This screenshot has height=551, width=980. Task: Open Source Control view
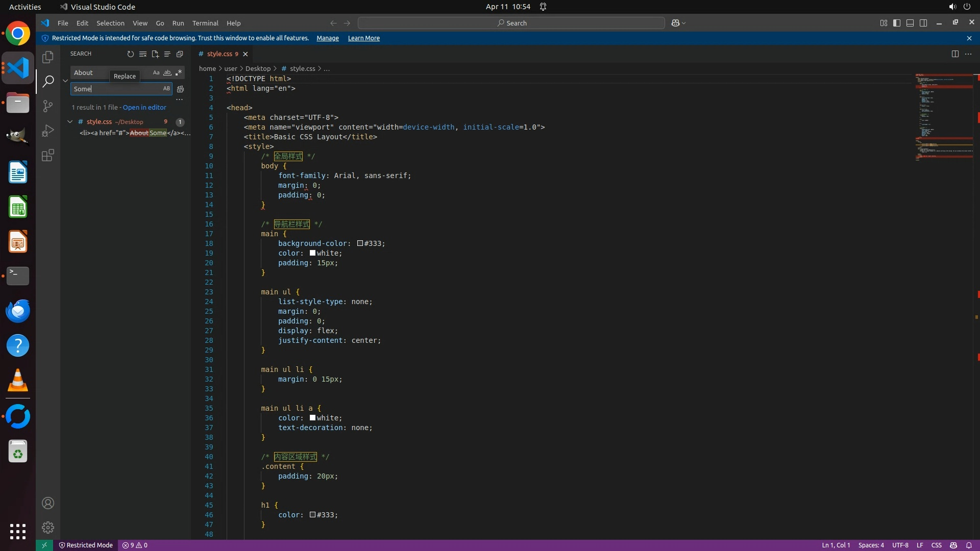click(x=48, y=106)
